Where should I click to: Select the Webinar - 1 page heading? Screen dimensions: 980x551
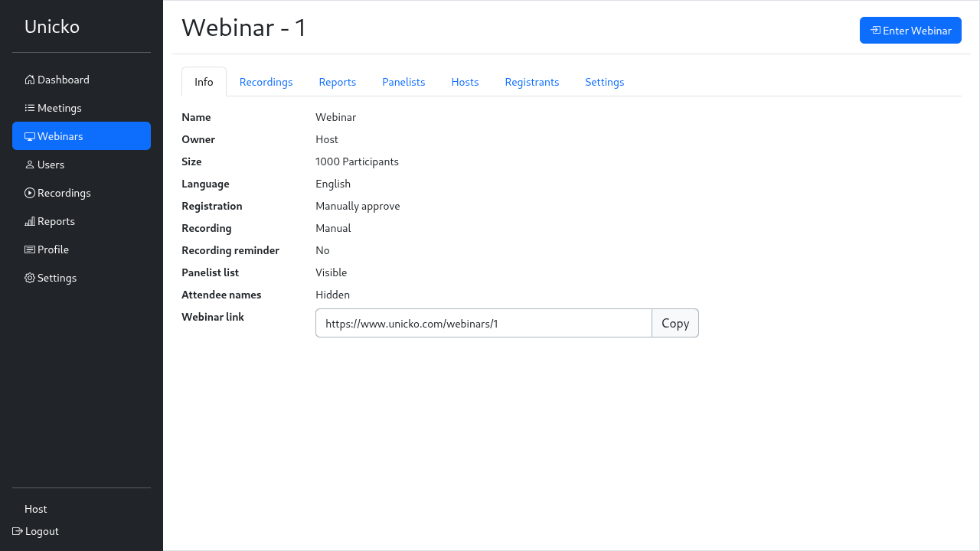[243, 28]
